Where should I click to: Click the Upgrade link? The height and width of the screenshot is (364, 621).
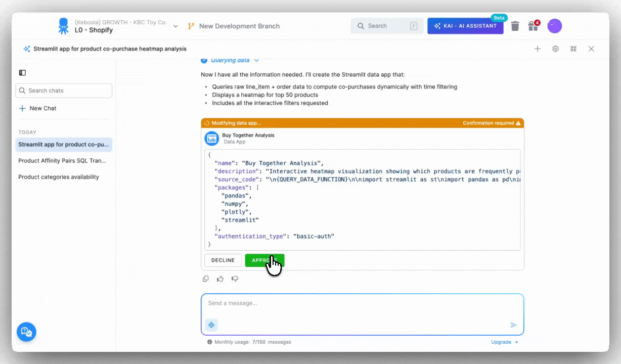tap(504, 342)
